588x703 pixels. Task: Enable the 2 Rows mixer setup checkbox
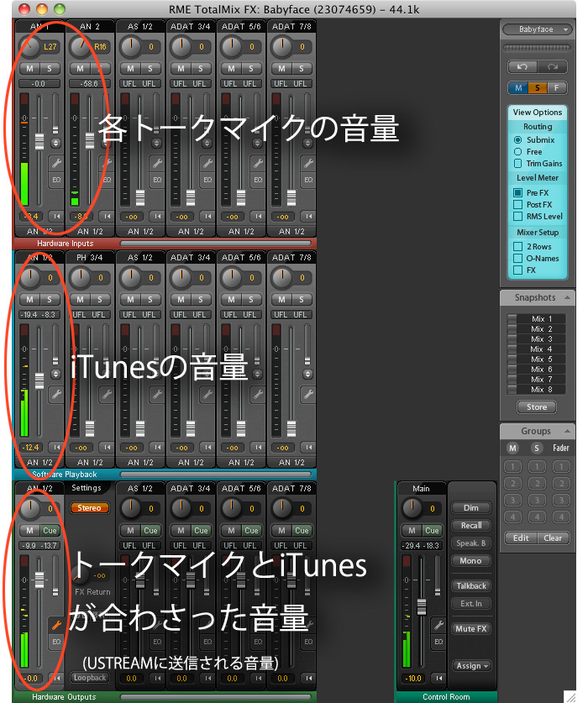(x=517, y=247)
